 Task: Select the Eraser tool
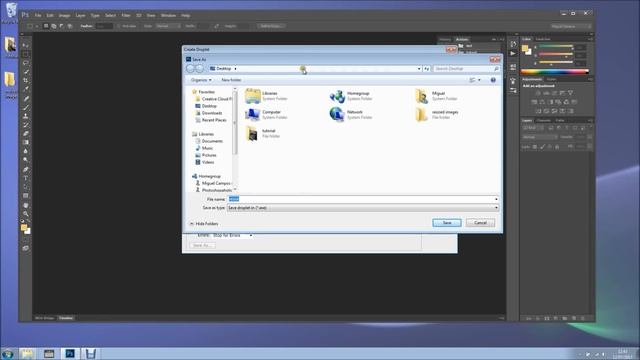click(26, 133)
